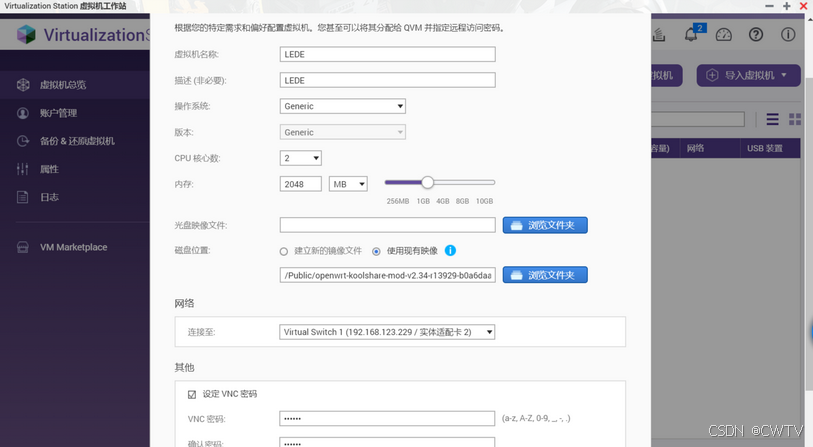
Task: Select 建立新的镜像文件 radio option
Action: [284, 252]
